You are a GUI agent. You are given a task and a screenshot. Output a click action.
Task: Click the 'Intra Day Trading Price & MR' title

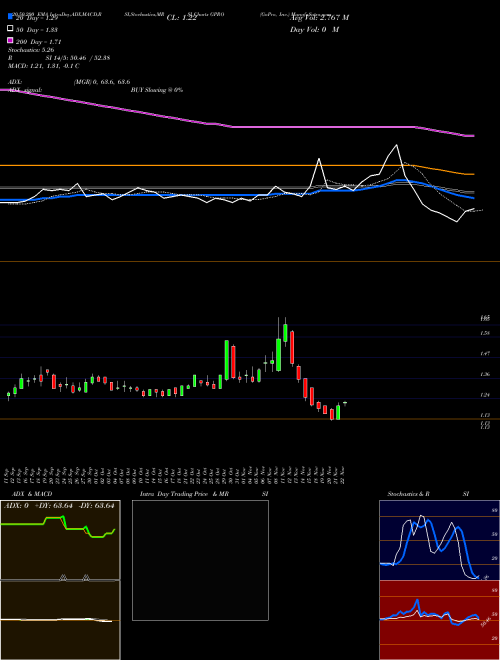tap(184, 494)
